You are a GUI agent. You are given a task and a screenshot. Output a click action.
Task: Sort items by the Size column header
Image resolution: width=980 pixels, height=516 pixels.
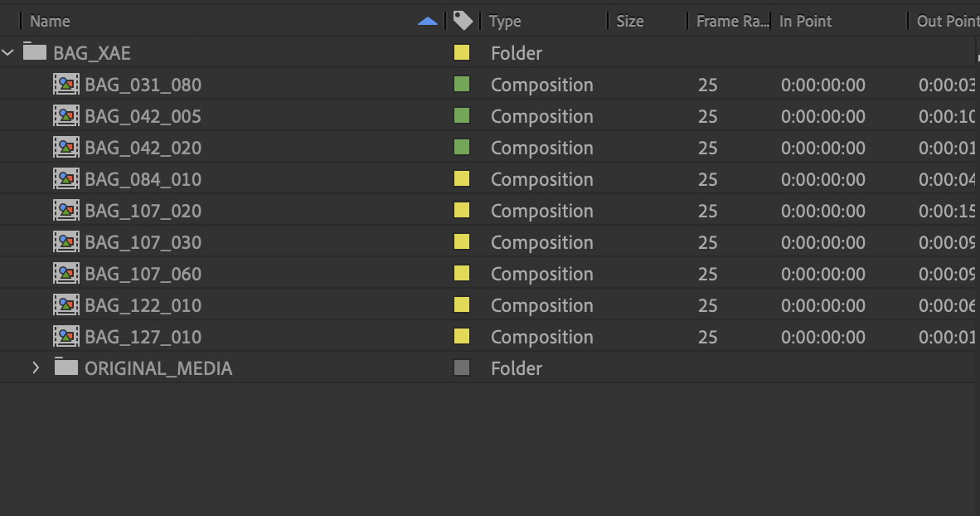[630, 22]
